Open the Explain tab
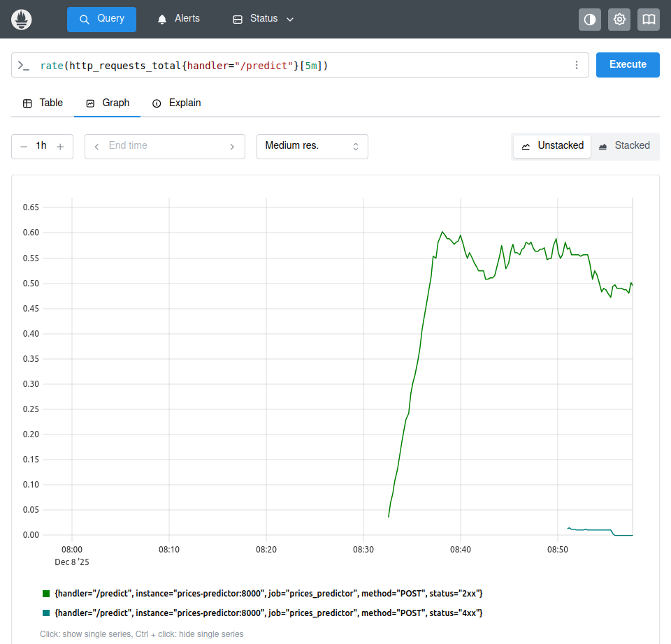 (177, 103)
